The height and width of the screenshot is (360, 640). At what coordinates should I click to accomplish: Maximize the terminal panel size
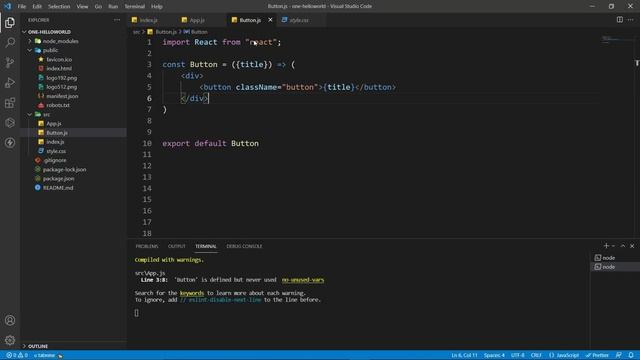(x=623, y=246)
